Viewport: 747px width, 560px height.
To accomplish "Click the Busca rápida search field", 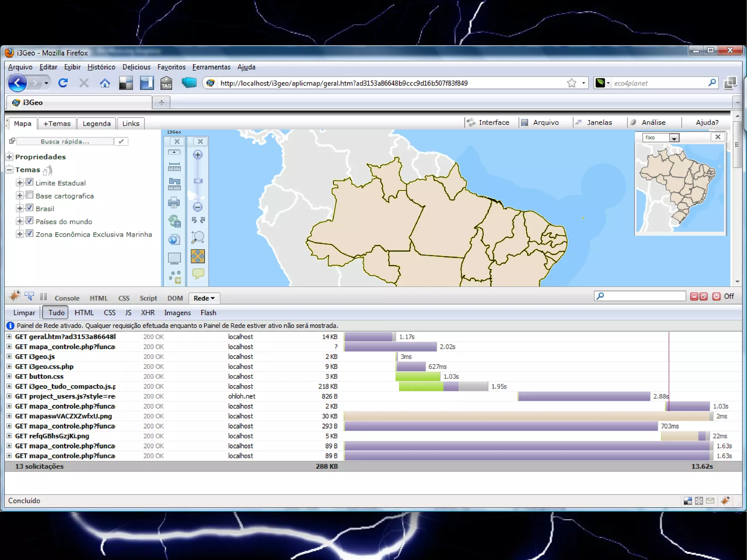I will pos(65,142).
